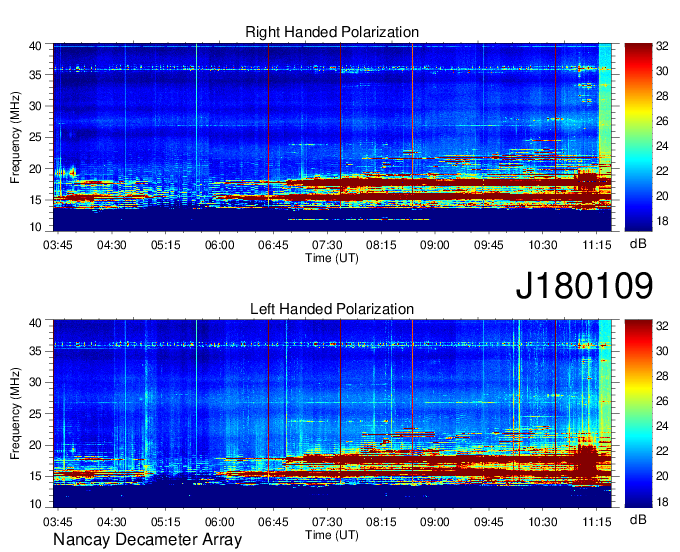Click the 32 dB tick on the Right Handed colorbar
Screen dimensions: 680x552
pyautogui.click(x=662, y=46)
